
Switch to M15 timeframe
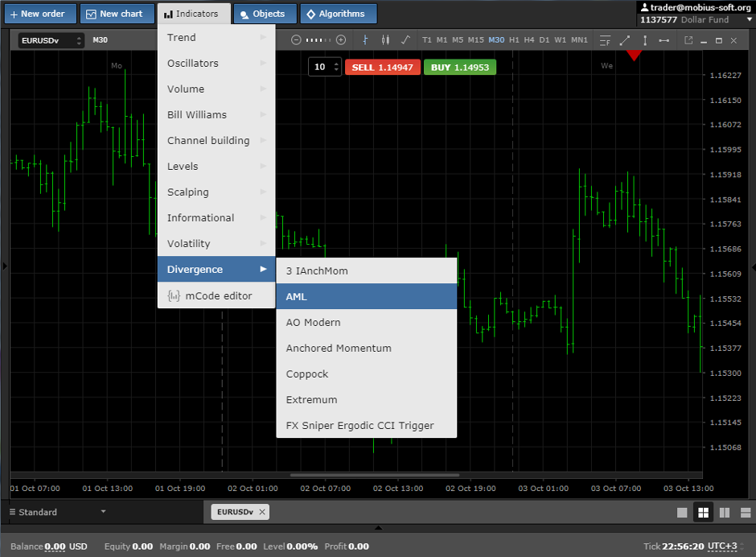(x=475, y=40)
